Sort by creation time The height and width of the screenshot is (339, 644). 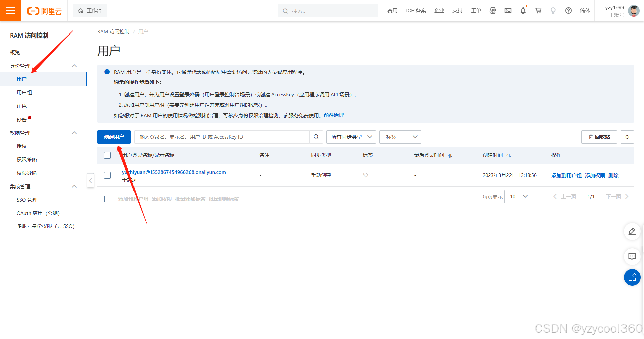(508, 155)
